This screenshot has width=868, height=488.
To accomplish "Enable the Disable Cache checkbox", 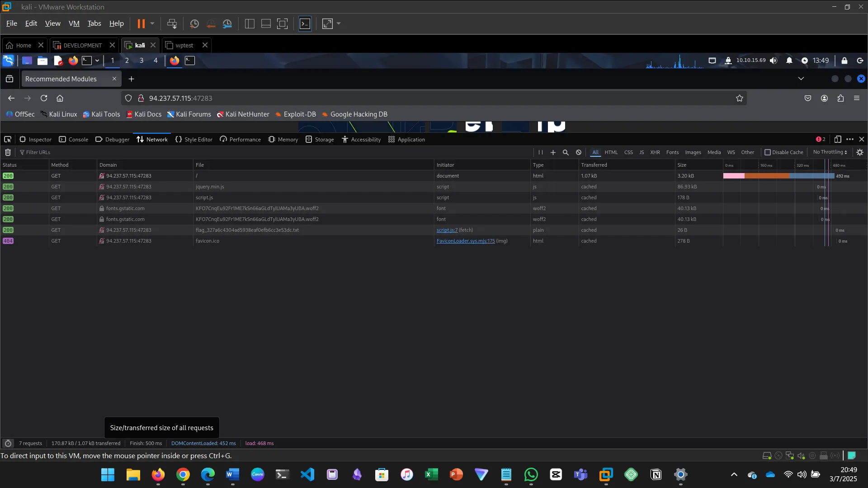I will coord(768,152).
